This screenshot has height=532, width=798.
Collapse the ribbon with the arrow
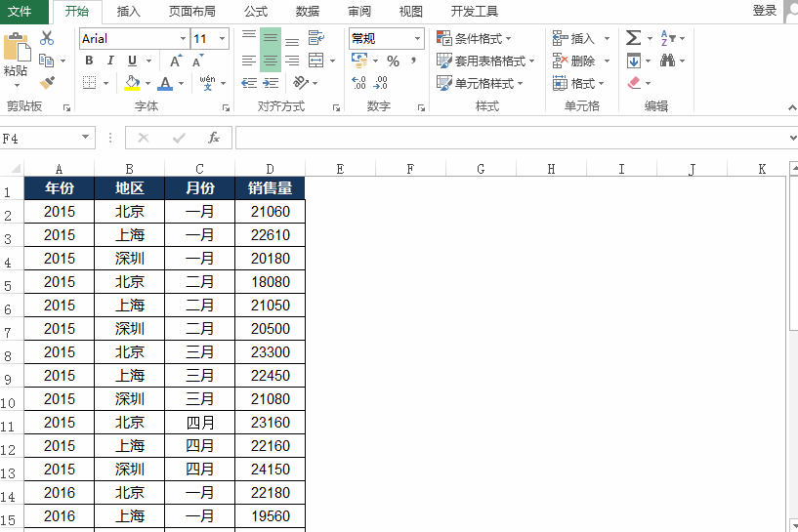point(792,107)
